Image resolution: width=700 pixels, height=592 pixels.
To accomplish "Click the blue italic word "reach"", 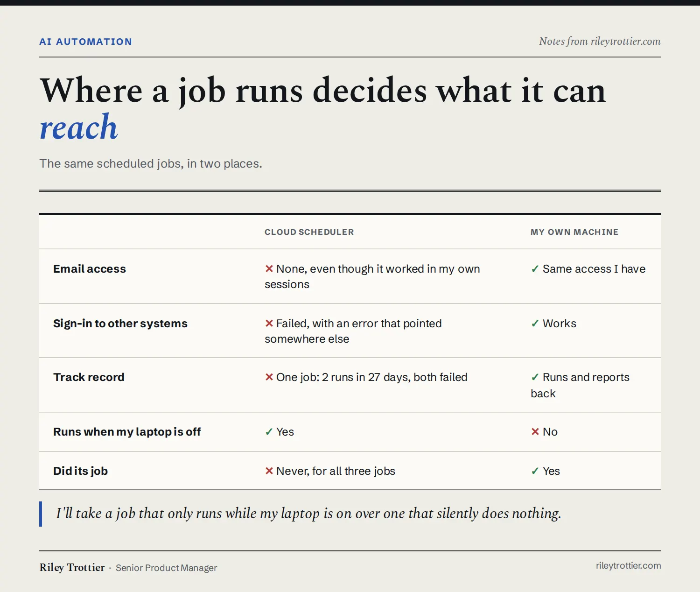I will [x=78, y=127].
